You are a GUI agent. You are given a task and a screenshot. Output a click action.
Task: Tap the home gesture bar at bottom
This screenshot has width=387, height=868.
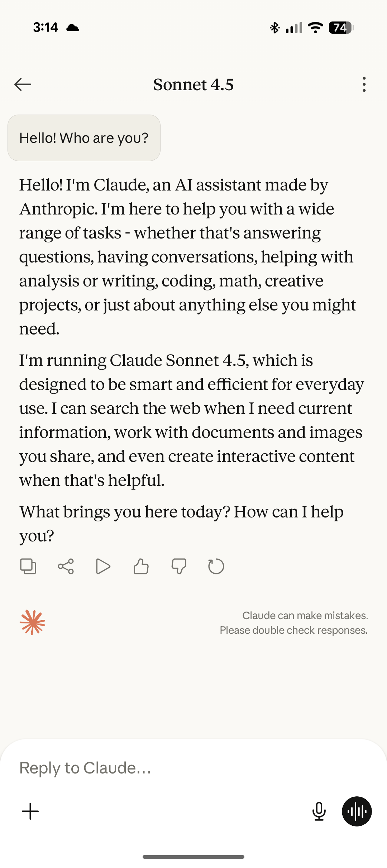coord(193,857)
